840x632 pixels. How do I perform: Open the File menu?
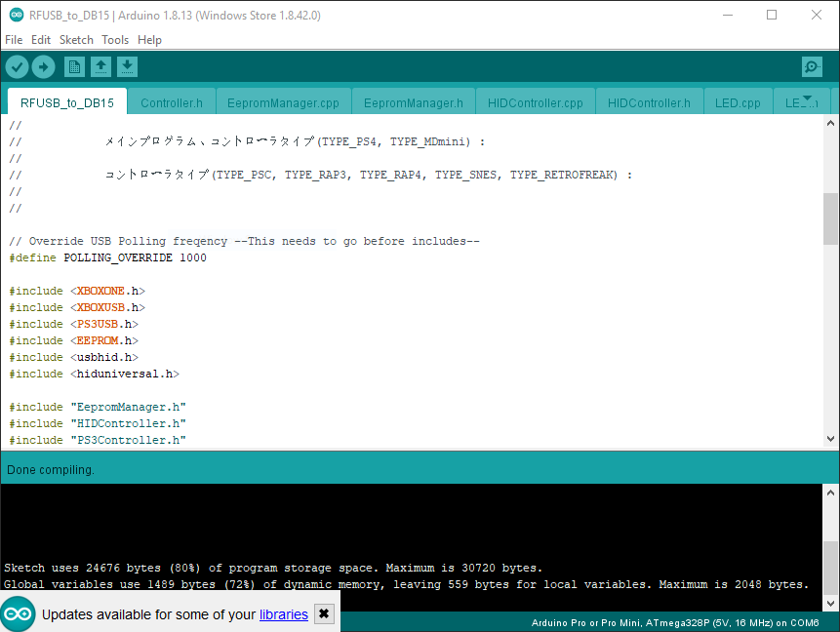coord(14,40)
